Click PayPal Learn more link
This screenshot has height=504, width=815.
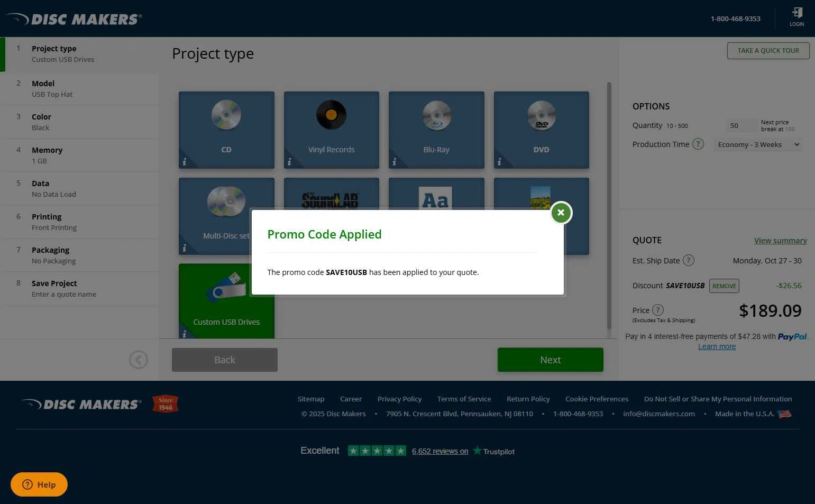717,346
